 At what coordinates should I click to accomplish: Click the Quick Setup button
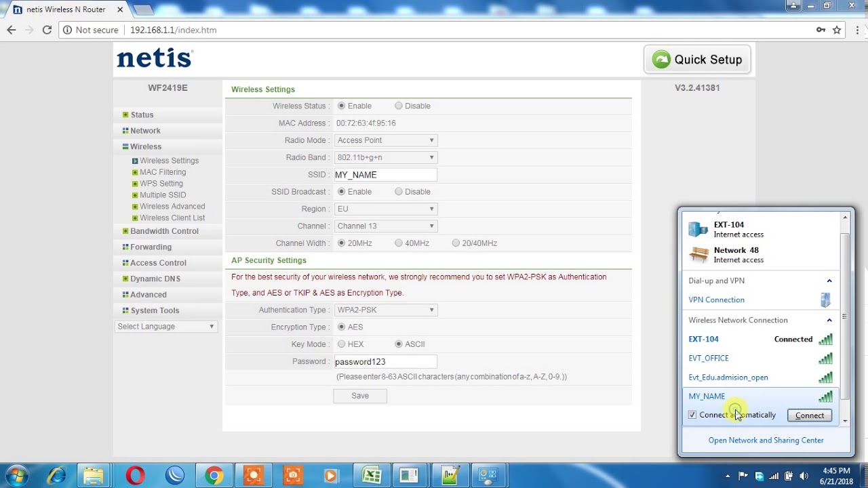697,60
